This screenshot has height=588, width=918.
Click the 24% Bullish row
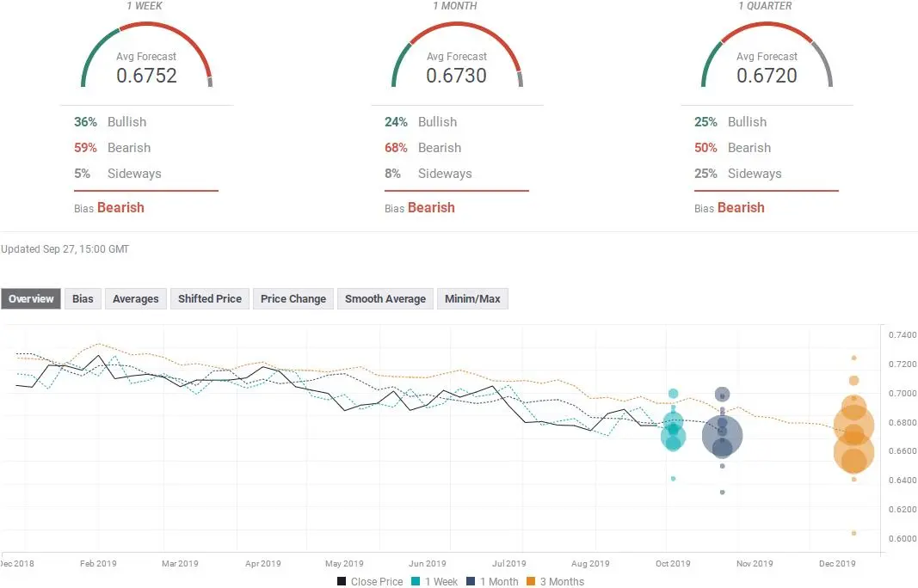(421, 122)
